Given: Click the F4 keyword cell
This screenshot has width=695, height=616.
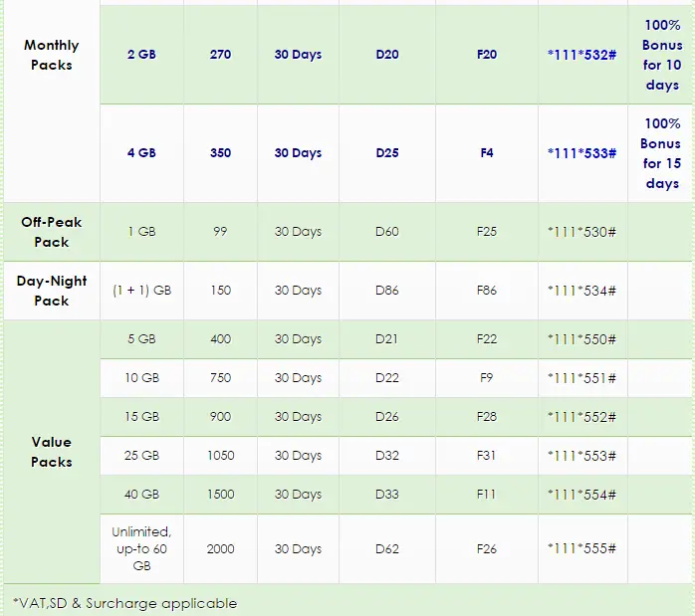Looking at the screenshot, I should pos(487,153).
